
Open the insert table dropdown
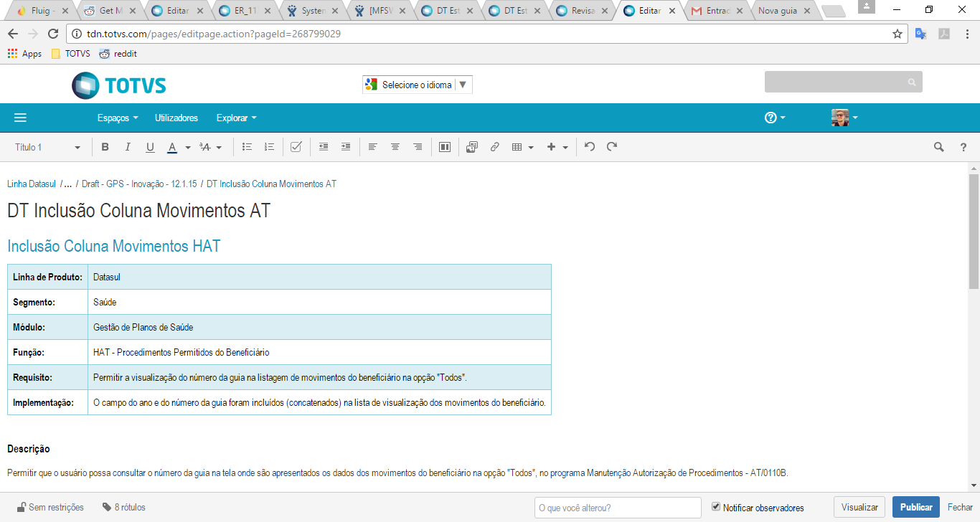point(523,147)
